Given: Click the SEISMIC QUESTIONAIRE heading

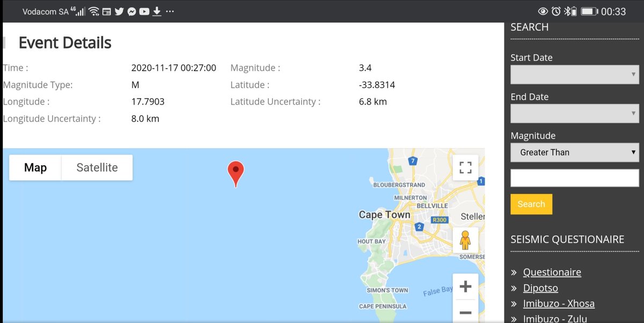Looking at the screenshot, I should [x=567, y=239].
